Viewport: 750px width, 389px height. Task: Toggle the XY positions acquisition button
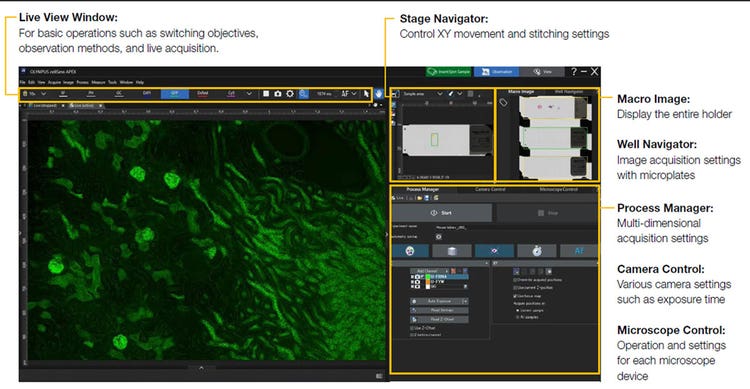point(494,251)
